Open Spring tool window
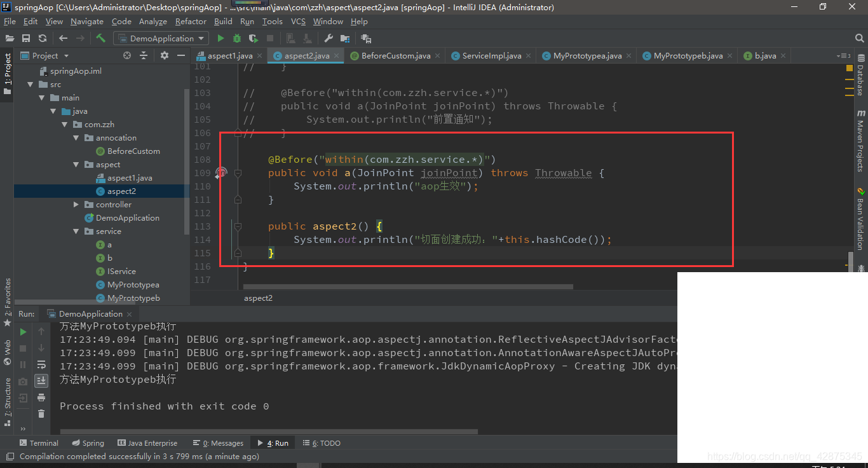 (x=87, y=443)
